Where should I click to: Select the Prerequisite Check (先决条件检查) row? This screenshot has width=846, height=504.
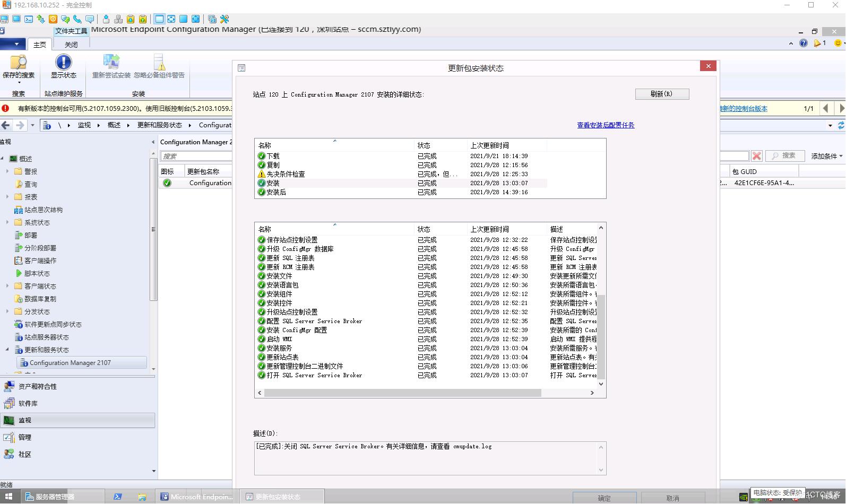(401, 174)
